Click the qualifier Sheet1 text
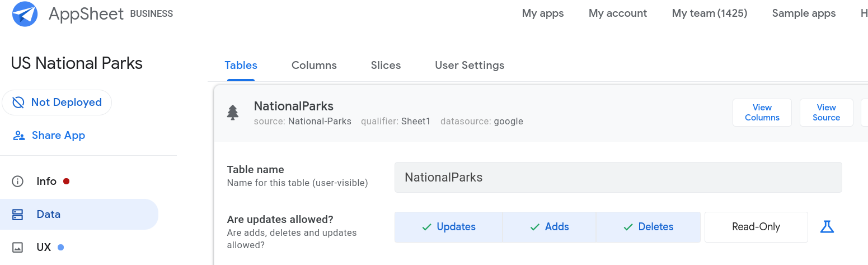This screenshot has height=265, width=868. [x=396, y=121]
